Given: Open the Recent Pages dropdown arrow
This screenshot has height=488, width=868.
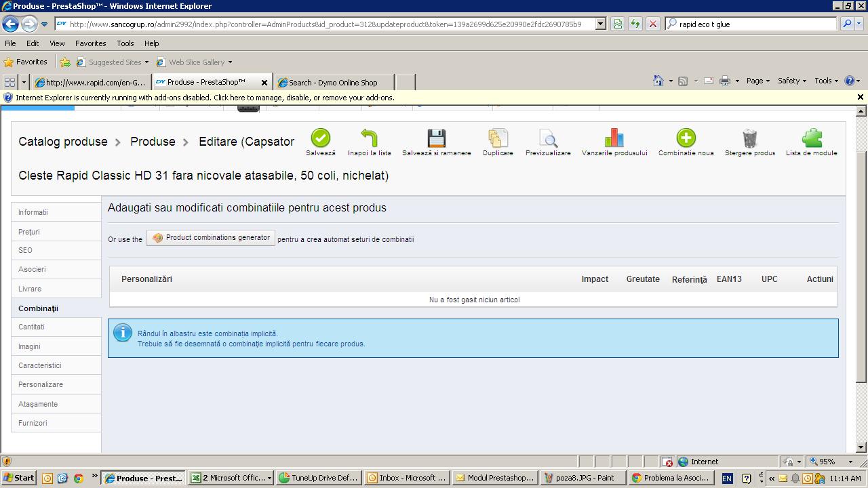Looking at the screenshot, I should point(44,24).
